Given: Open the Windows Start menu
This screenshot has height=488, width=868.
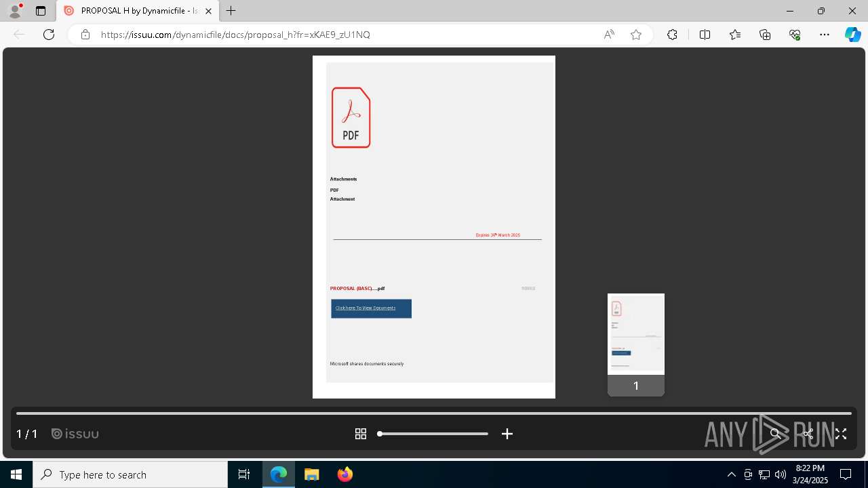Looking at the screenshot, I should point(16,474).
